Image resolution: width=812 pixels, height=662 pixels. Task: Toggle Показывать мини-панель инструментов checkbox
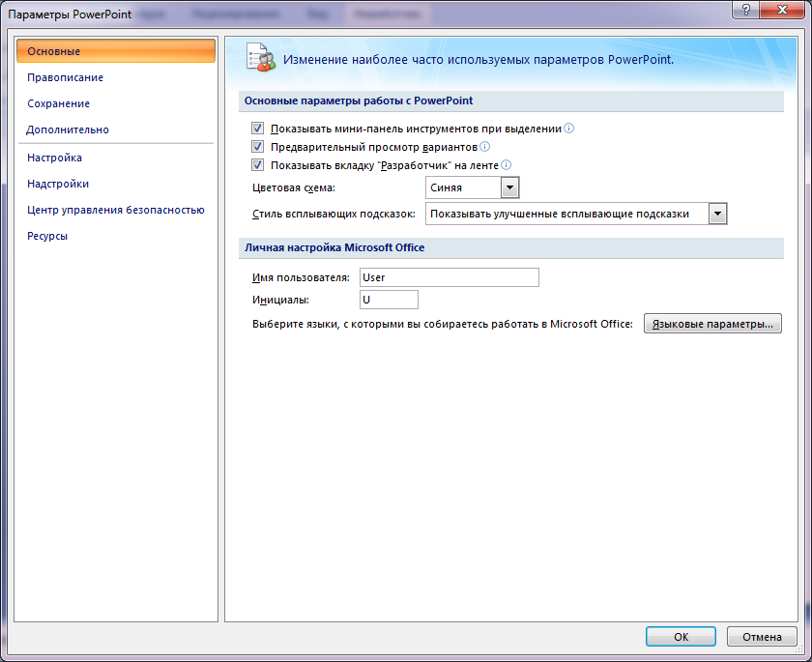(x=257, y=129)
